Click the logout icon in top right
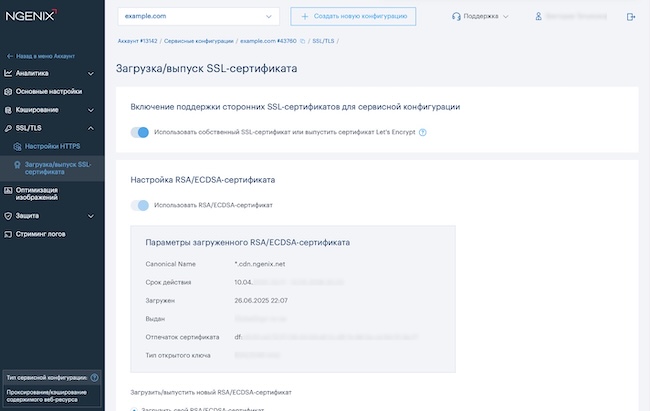This screenshot has width=650, height=411. pos(631,17)
